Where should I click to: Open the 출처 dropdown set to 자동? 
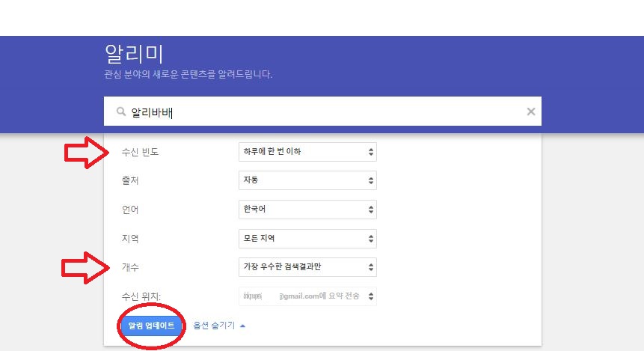click(307, 180)
